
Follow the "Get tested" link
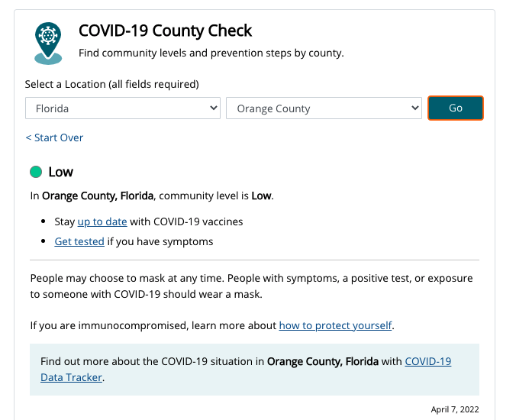(x=79, y=241)
